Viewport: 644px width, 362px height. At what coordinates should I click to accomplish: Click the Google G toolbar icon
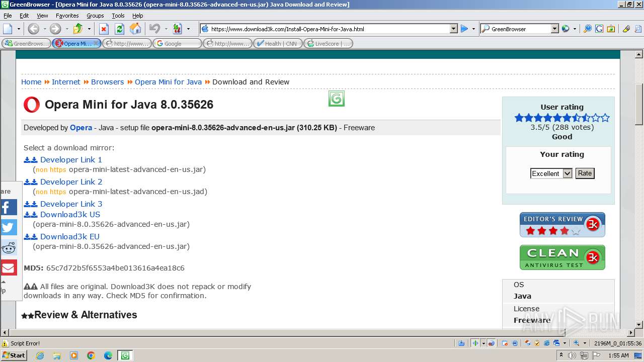pyautogui.click(x=599, y=29)
